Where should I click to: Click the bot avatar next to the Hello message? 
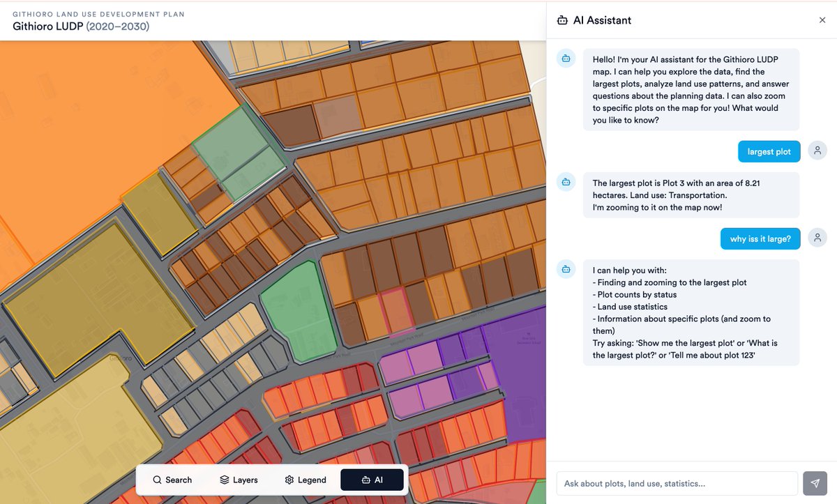[x=566, y=59]
